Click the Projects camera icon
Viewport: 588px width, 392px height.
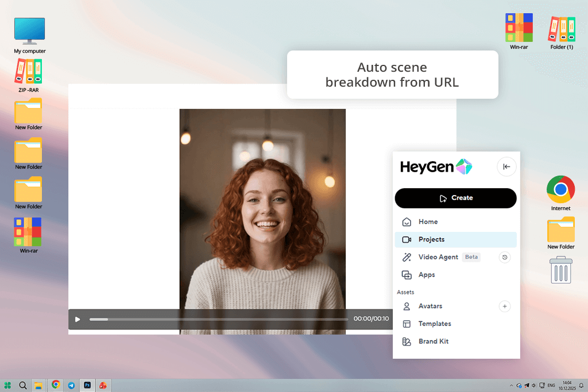click(407, 239)
